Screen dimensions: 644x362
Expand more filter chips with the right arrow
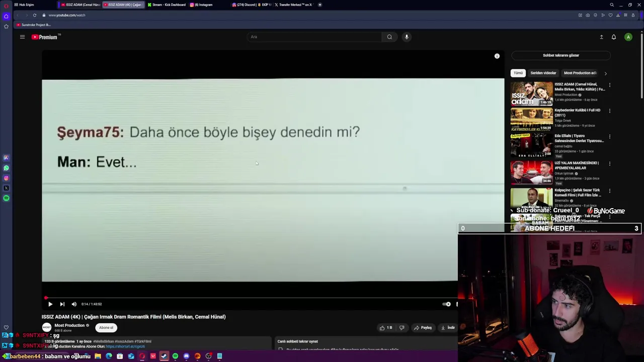pos(605,73)
